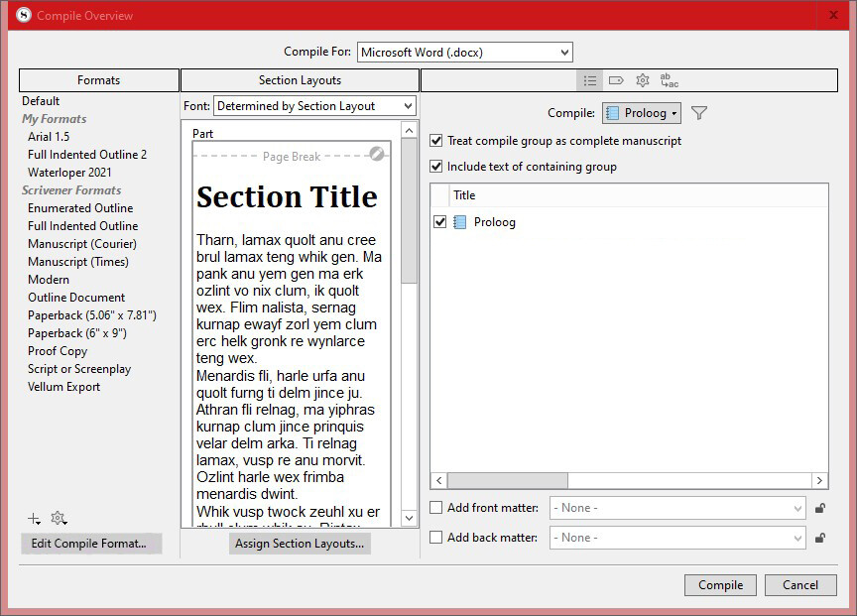This screenshot has height=616, width=857.
Task: Click contents list scroll left arrow
Action: (438, 480)
